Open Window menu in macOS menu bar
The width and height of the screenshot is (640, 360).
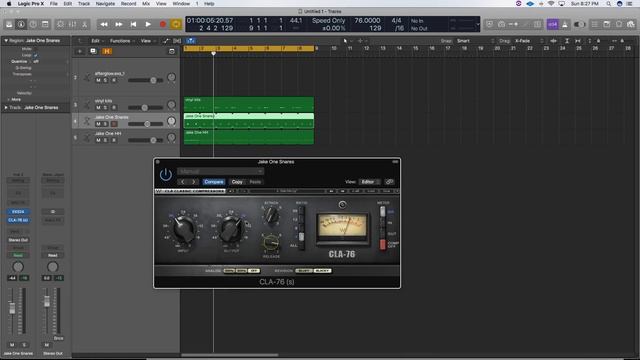click(x=181, y=4)
